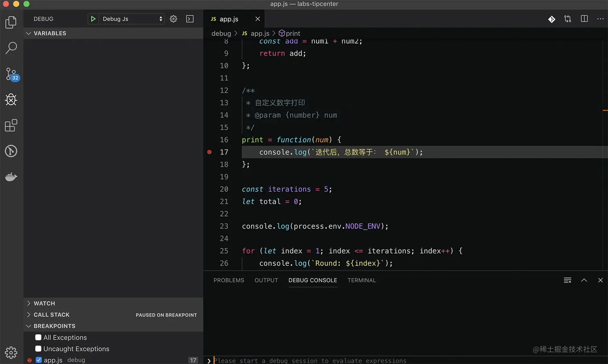Open the Explorer view in activity bar
Image resolution: width=608 pixels, height=364 pixels.
[11, 22]
